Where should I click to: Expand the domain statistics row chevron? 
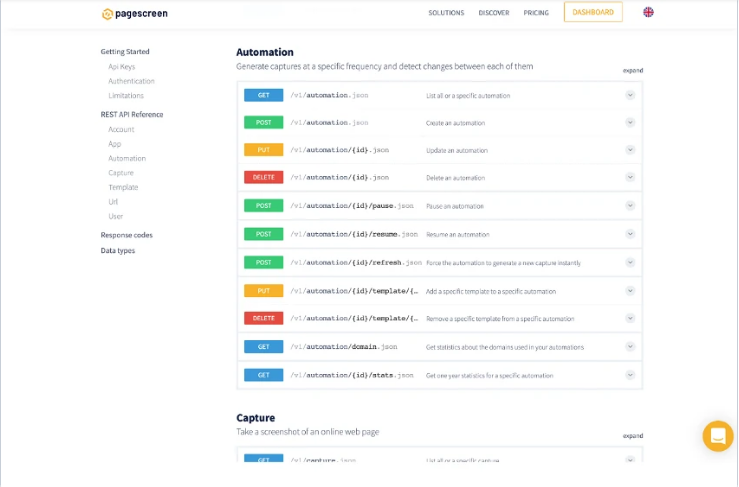pyautogui.click(x=630, y=347)
